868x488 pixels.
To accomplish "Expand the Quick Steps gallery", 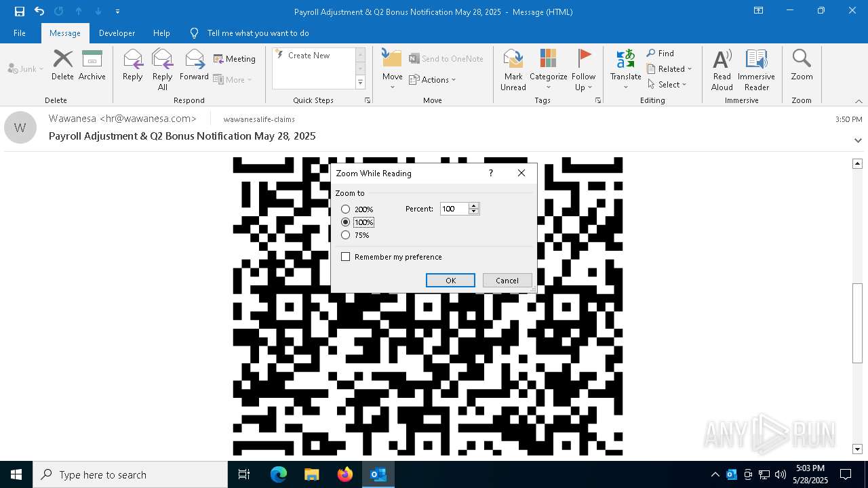I will [360, 83].
